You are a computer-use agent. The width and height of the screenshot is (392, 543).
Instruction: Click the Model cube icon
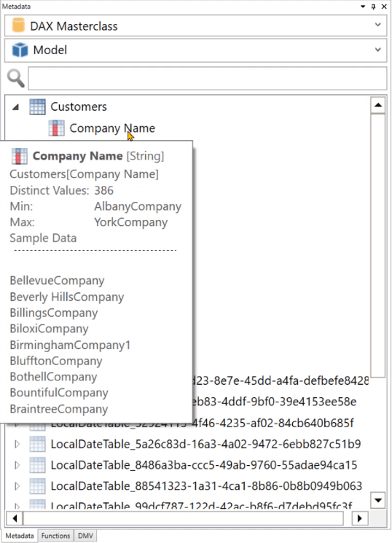[x=20, y=50]
